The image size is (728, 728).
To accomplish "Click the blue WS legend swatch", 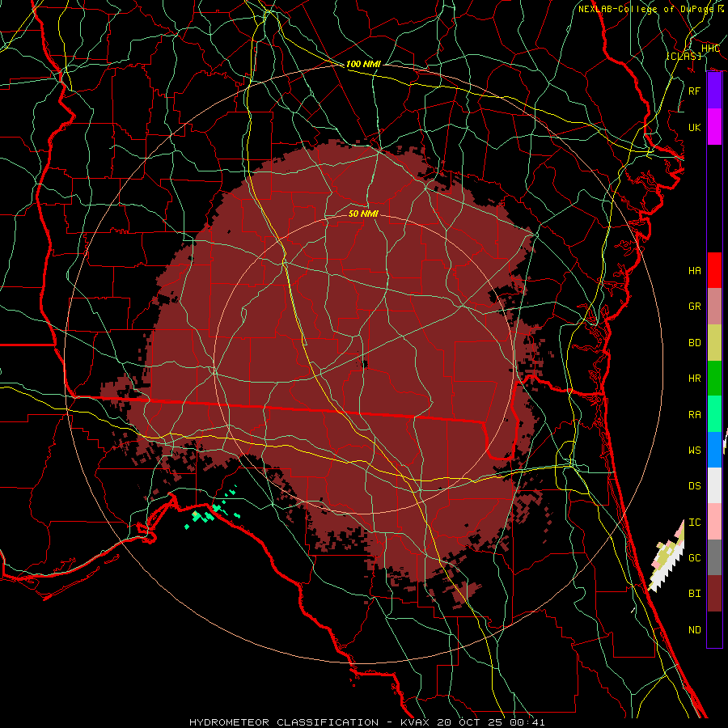I will tap(714, 450).
